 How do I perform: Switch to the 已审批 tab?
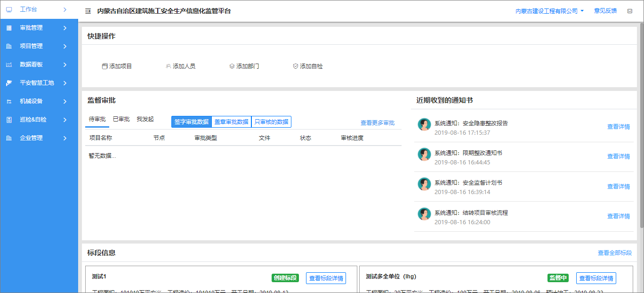121,119
